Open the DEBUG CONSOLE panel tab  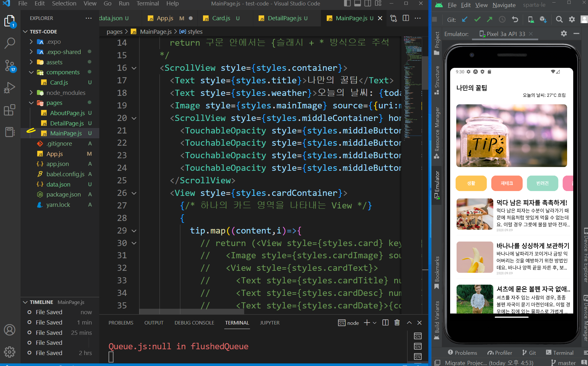tap(194, 323)
